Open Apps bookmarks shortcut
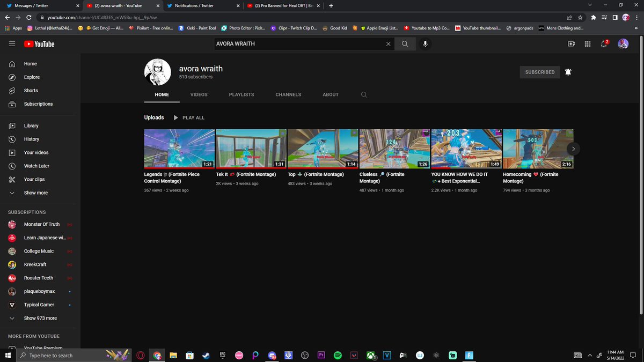The height and width of the screenshot is (362, 644). 13,28
